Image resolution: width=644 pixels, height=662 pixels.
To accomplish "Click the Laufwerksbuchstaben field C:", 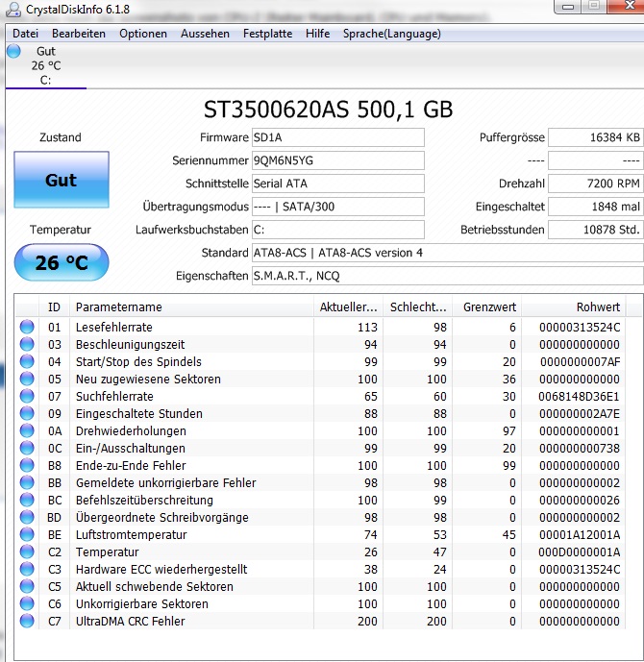I will (x=337, y=230).
